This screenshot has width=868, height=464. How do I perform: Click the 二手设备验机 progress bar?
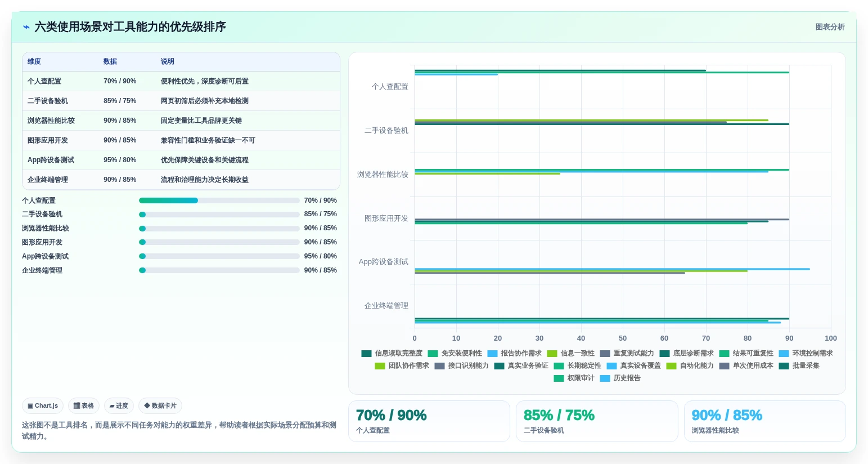[x=219, y=215]
